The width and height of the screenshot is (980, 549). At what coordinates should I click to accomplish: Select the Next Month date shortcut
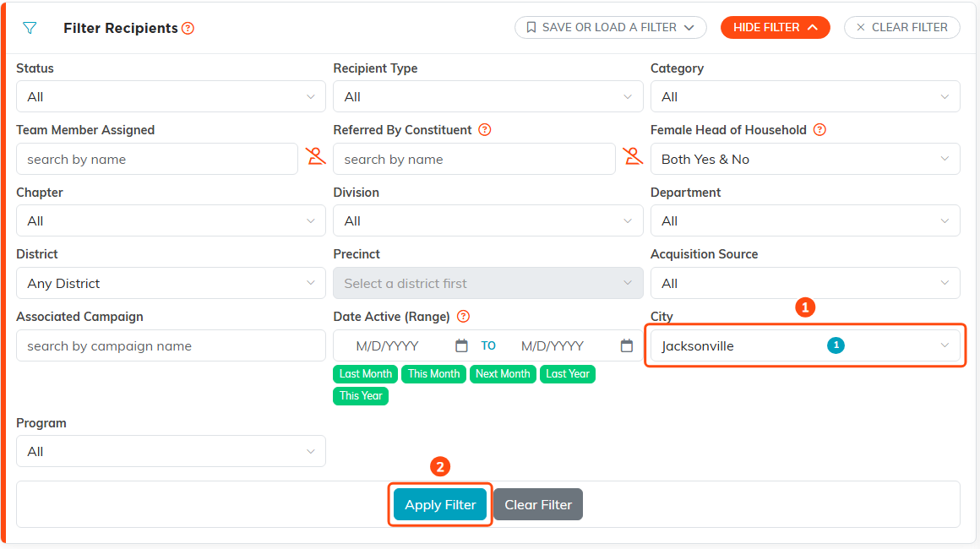[503, 374]
